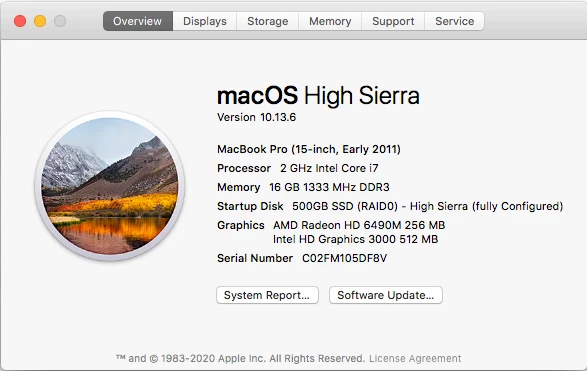This screenshot has width=587, height=371.
Task: Click the 2 GHz Intel Core i7 value
Action: coord(329,168)
